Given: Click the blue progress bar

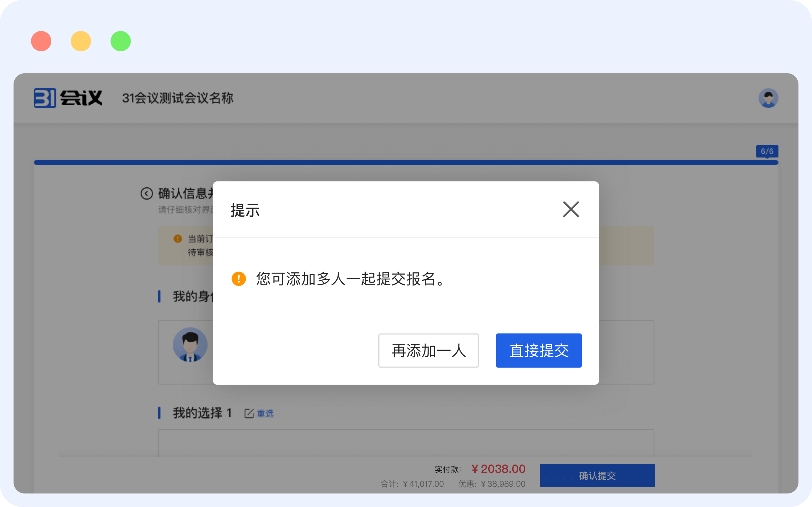Looking at the screenshot, I should click(x=403, y=163).
